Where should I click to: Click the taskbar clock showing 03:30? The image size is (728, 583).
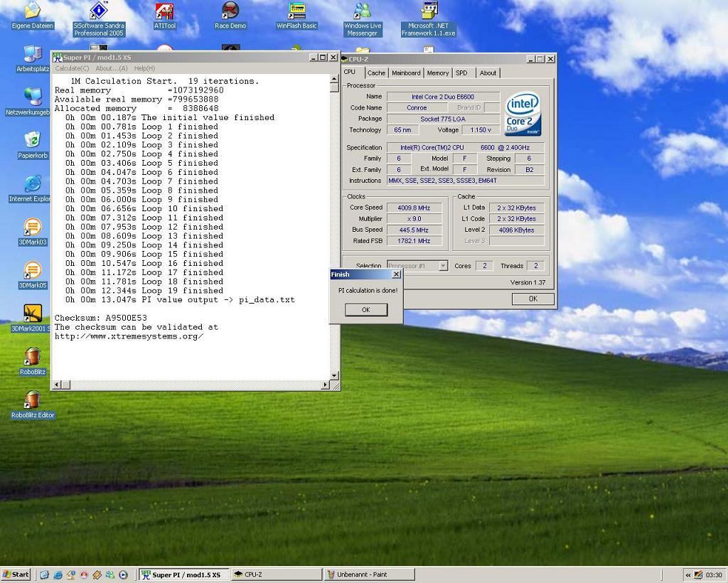point(714,574)
